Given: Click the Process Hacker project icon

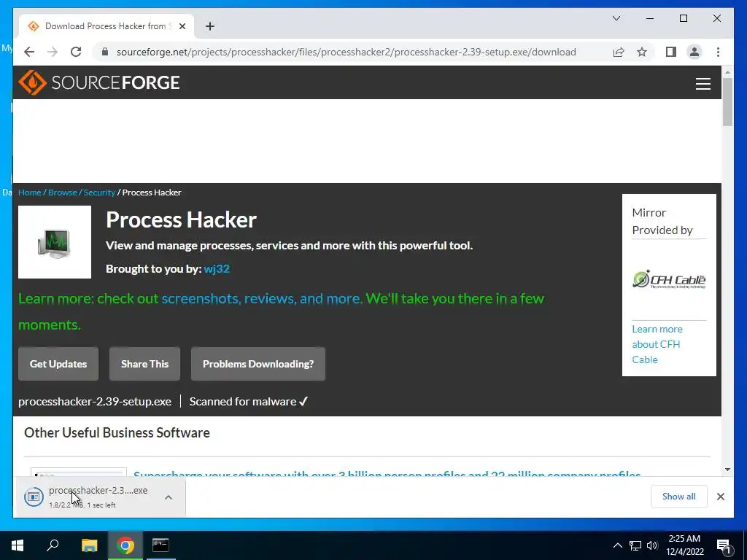Looking at the screenshot, I should tap(55, 242).
